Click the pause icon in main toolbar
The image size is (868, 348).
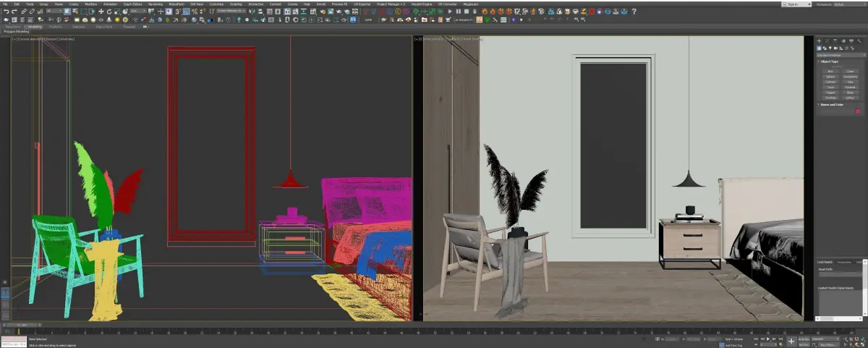point(458,12)
